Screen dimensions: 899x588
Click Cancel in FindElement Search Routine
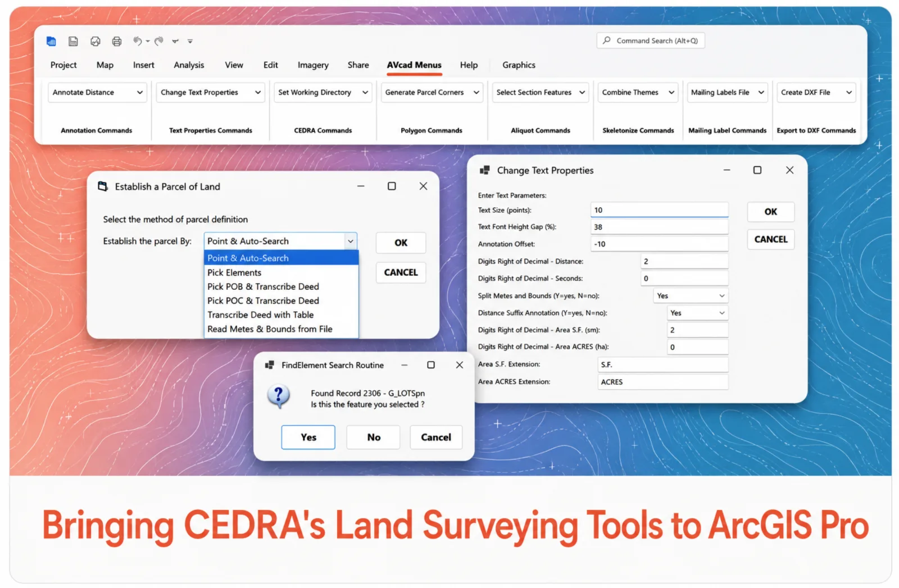[436, 437]
